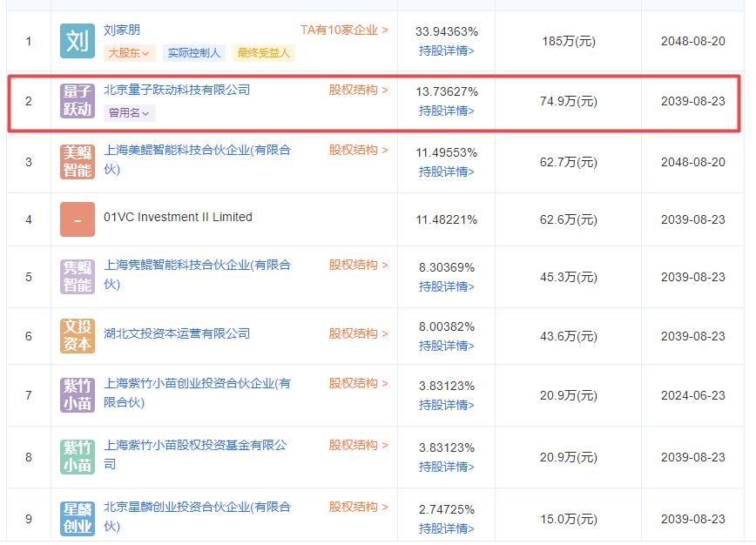The width and height of the screenshot is (756, 545).
Task: View 持股详情 under 11.49553%
Action: coord(447,172)
